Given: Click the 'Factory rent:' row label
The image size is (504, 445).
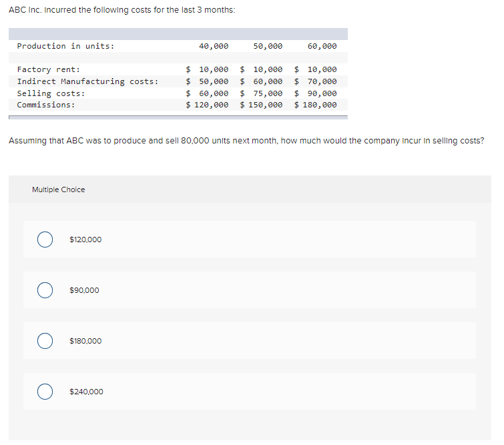Looking at the screenshot, I should tap(49, 69).
